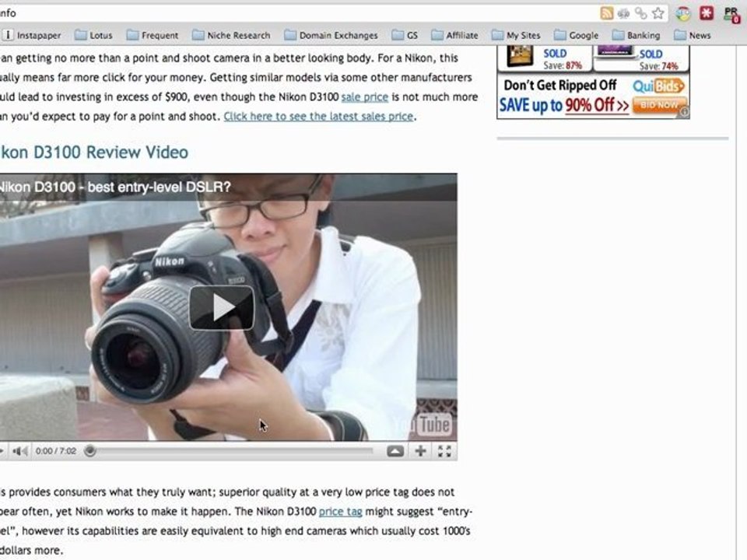Expand video quality menu arrow button
This screenshot has height=560, width=747.
pyautogui.click(x=395, y=451)
